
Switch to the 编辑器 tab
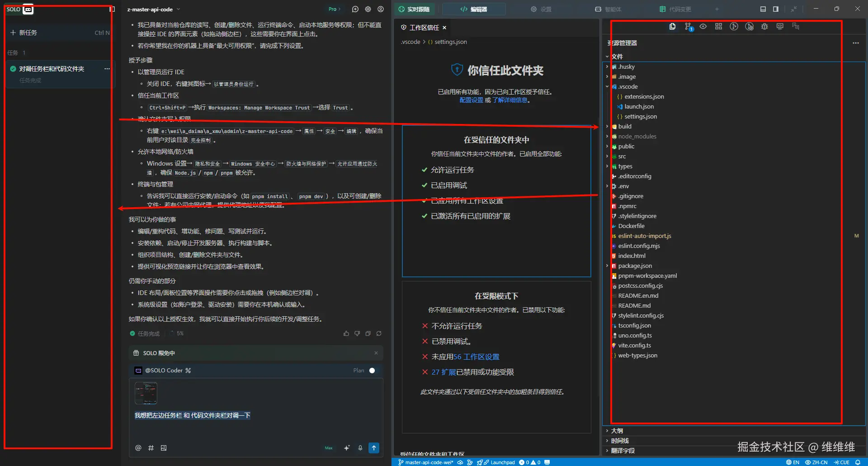coord(474,9)
